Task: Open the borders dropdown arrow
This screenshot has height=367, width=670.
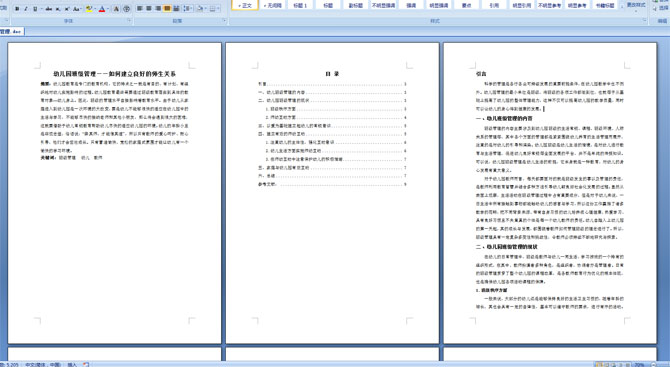Action: click(x=218, y=8)
